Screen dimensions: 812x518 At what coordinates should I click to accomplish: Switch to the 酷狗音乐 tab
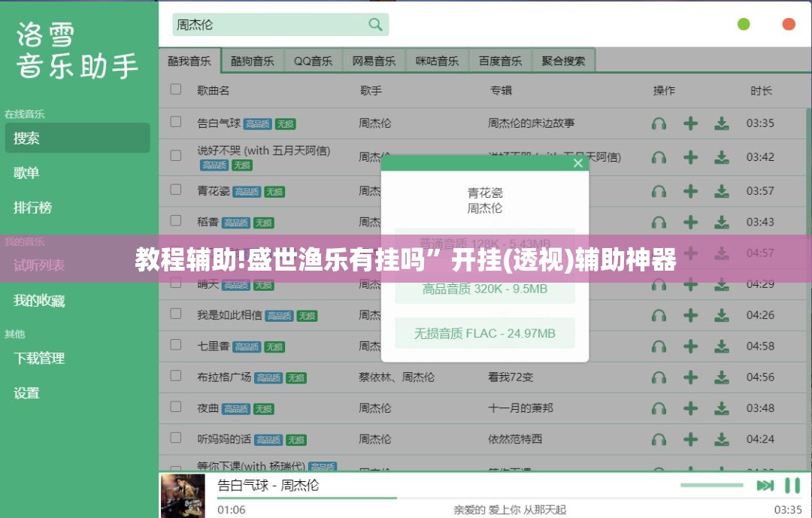click(253, 61)
